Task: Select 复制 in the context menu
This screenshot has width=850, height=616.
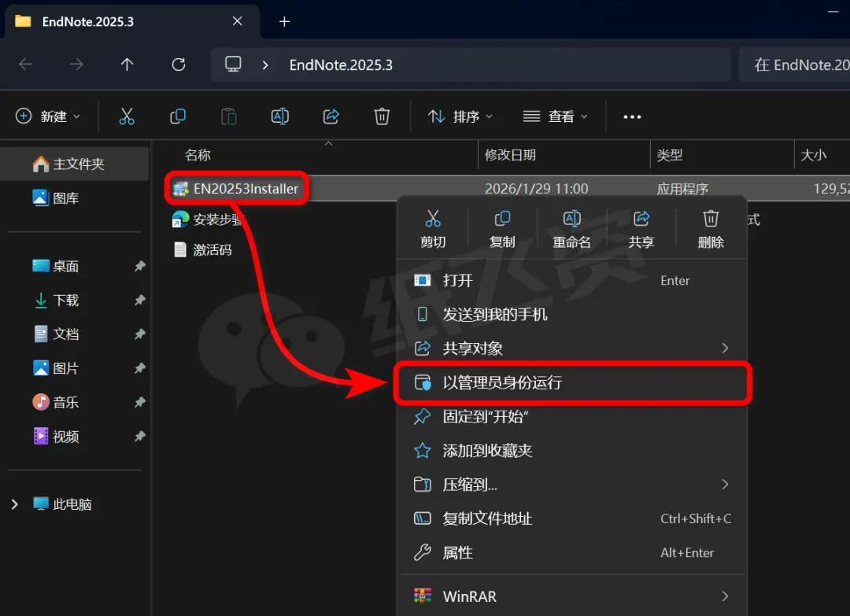Action: [x=502, y=229]
